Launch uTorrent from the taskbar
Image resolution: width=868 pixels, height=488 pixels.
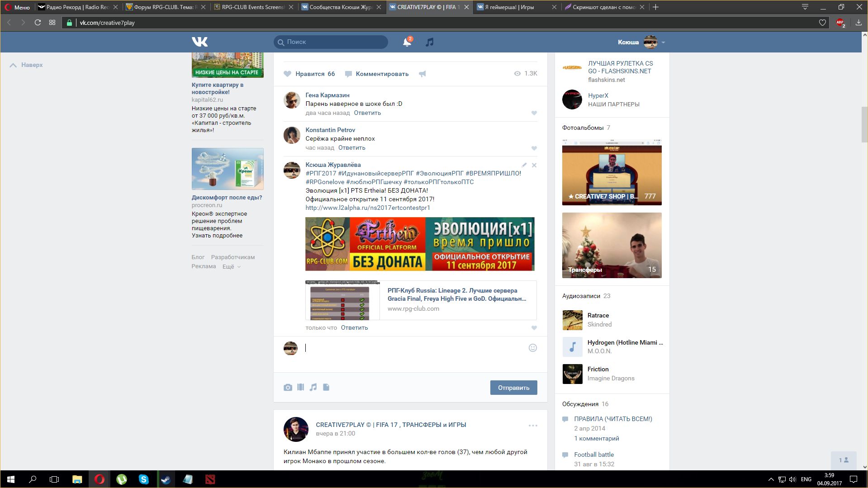[x=121, y=479]
